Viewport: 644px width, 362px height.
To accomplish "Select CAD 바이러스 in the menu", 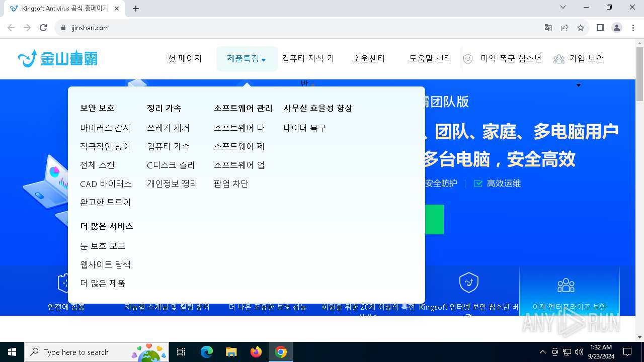I will point(106,184).
